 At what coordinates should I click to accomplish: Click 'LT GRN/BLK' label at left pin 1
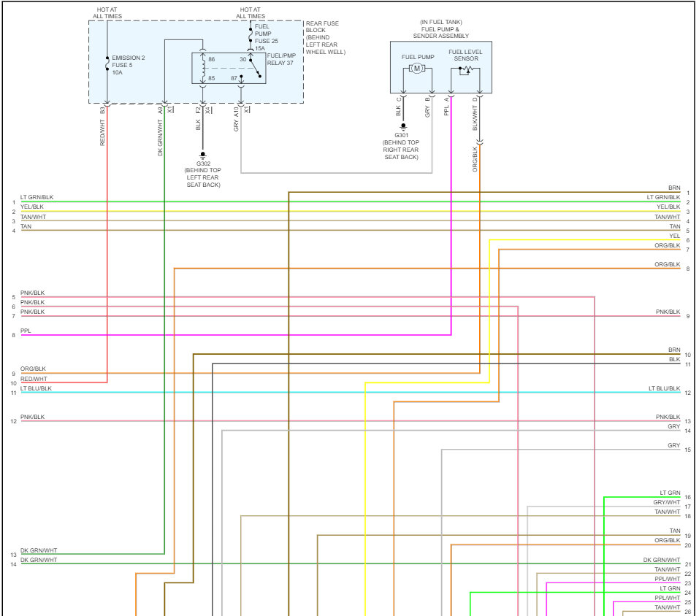[x=37, y=197]
